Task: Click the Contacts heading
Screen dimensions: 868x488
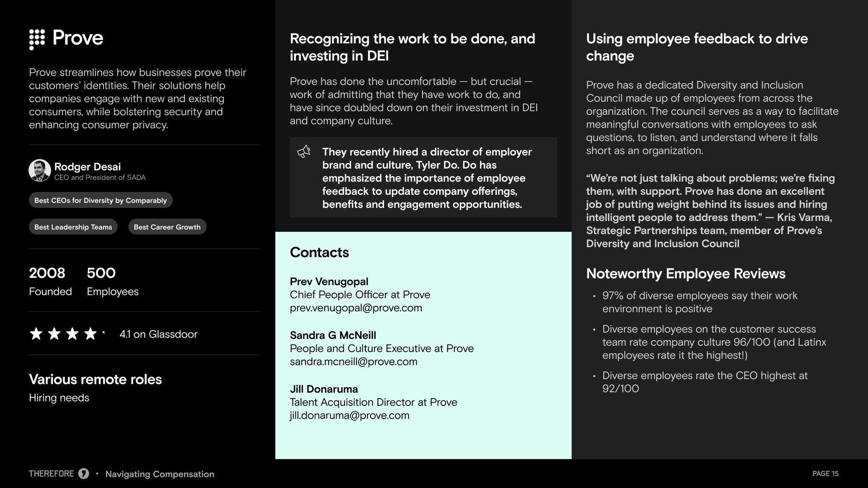Action: coord(319,252)
